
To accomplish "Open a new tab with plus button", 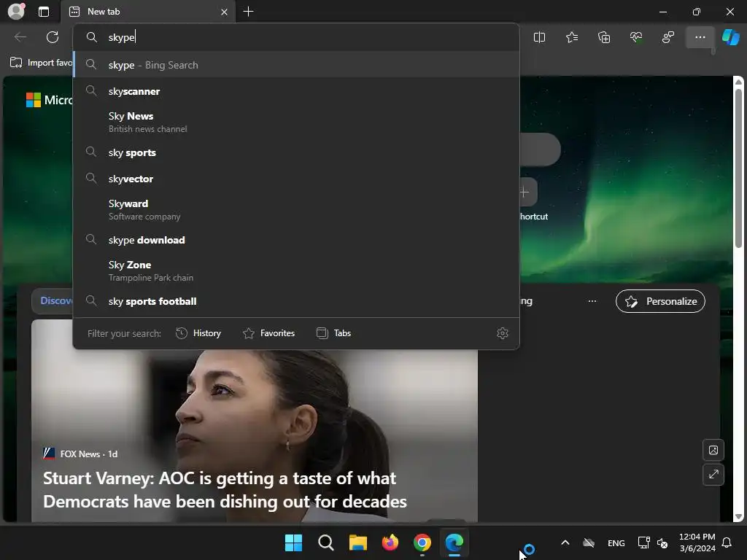I will point(248,12).
